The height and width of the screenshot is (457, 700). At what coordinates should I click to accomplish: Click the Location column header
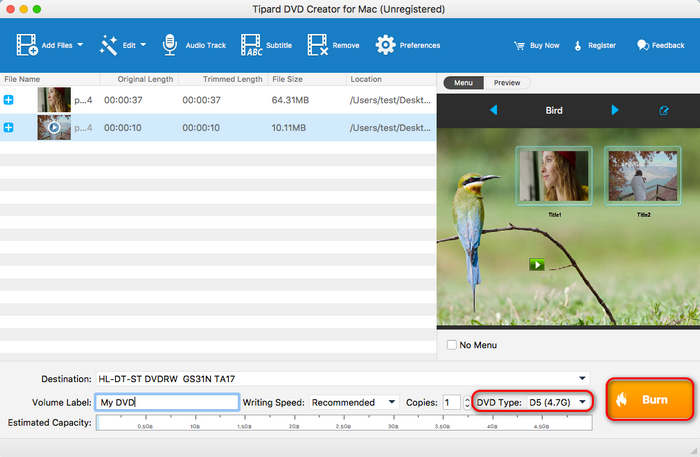pyautogui.click(x=366, y=79)
